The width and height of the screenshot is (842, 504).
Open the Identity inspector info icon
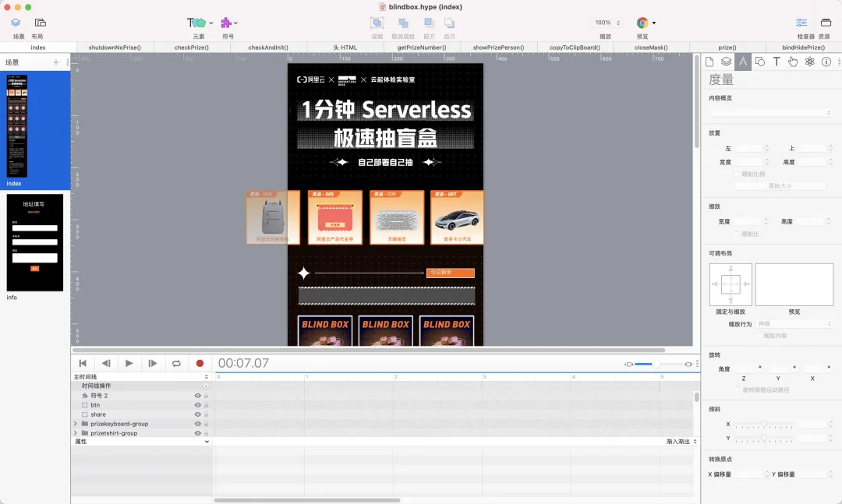(x=826, y=62)
